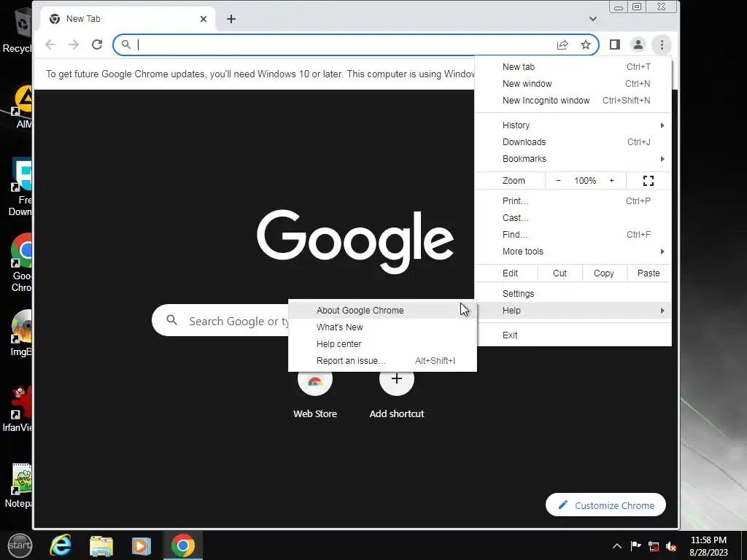The width and height of the screenshot is (747, 560).
Task: Expand the More tools submenu
Action: (573, 252)
